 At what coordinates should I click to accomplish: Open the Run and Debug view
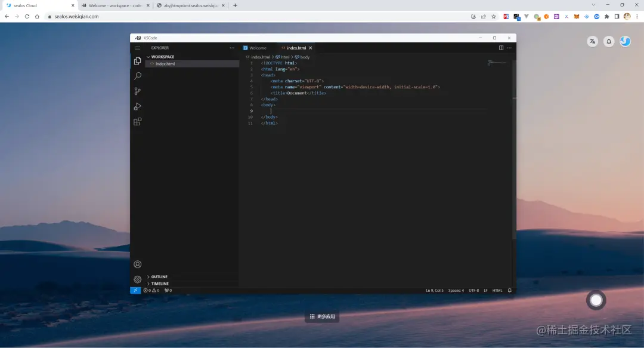[138, 106]
